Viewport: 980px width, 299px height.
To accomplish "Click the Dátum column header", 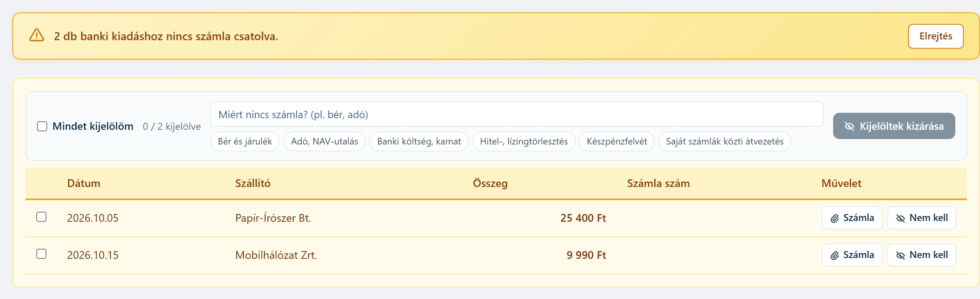I will [x=83, y=183].
